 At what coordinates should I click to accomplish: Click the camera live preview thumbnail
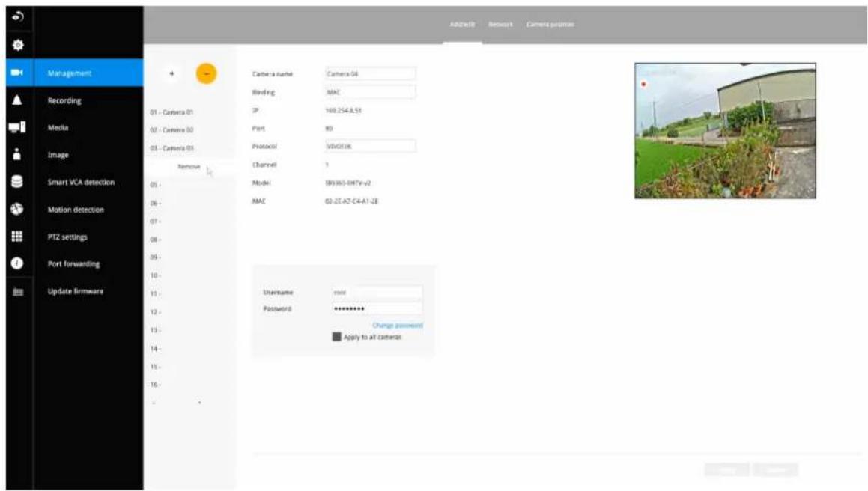[725, 131]
